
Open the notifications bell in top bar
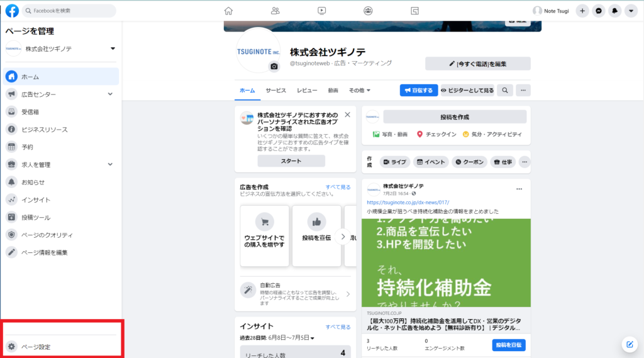tap(614, 11)
